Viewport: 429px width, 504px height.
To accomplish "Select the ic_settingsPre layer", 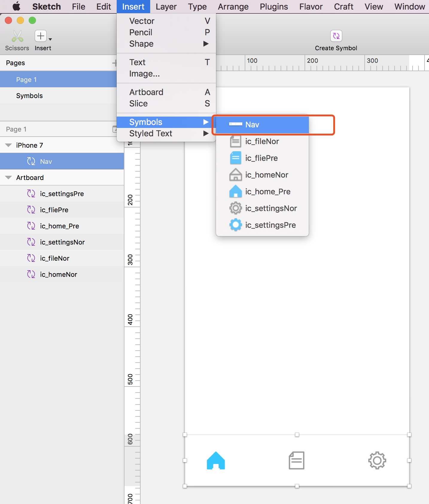I will [62, 194].
